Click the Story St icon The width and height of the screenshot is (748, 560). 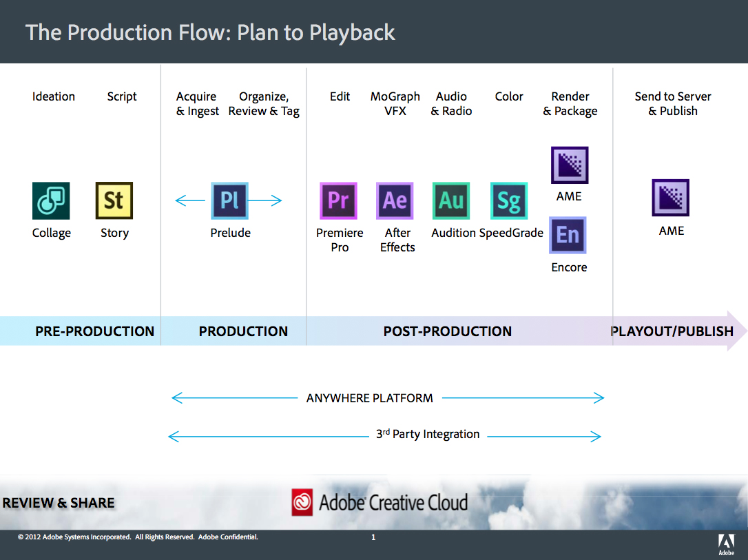pos(114,200)
